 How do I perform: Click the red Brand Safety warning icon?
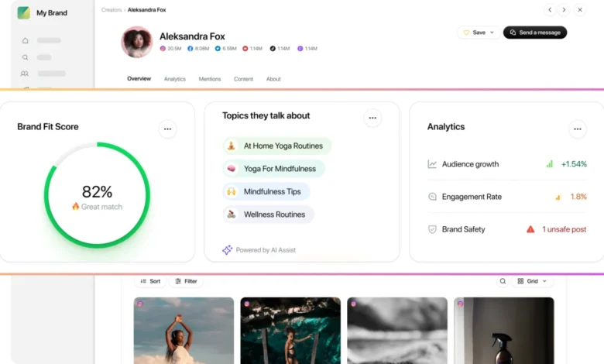pyautogui.click(x=530, y=229)
